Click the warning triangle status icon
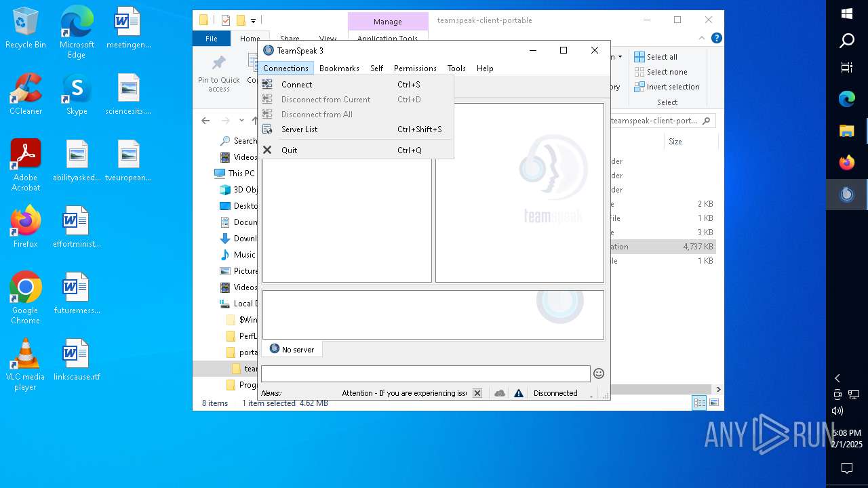Screen dimensions: 868x488 (519, 393)
